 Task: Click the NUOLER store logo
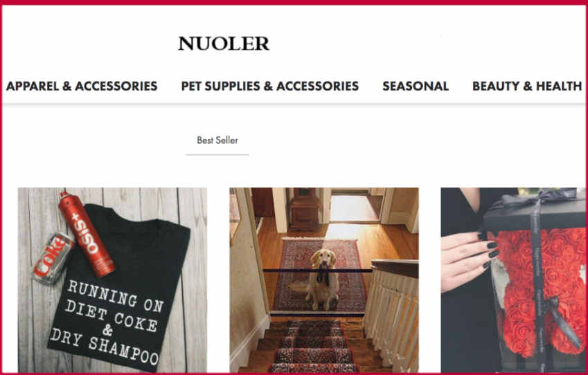pyautogui.click(x=224, y=44)
